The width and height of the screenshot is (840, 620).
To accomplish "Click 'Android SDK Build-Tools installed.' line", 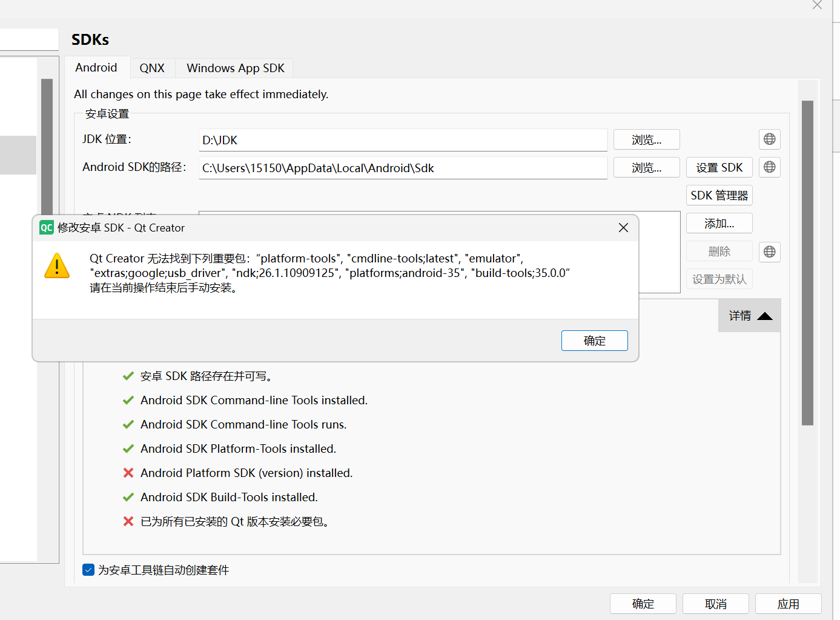I will click(x=229, y=497).
